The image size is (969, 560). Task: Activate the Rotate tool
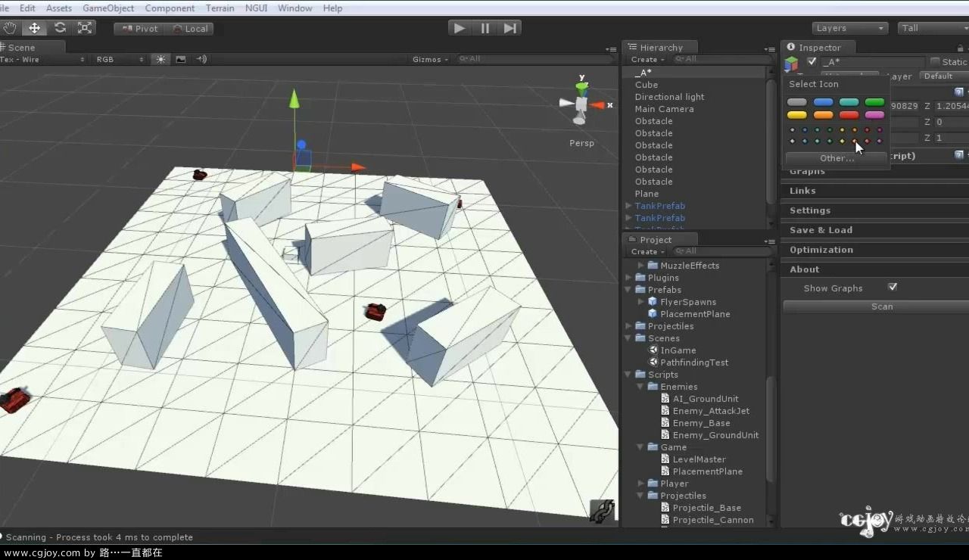(x=60, y=28)
